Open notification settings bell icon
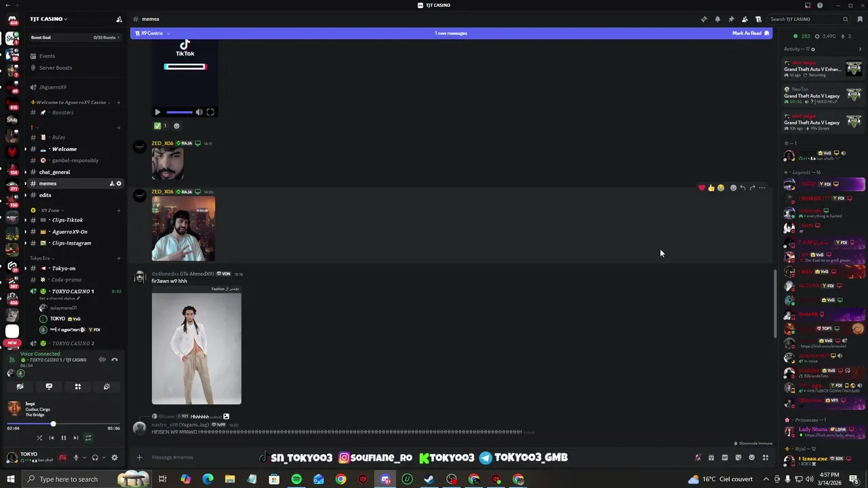This screenshot has width=868, height=488. [x=717, y=19]
